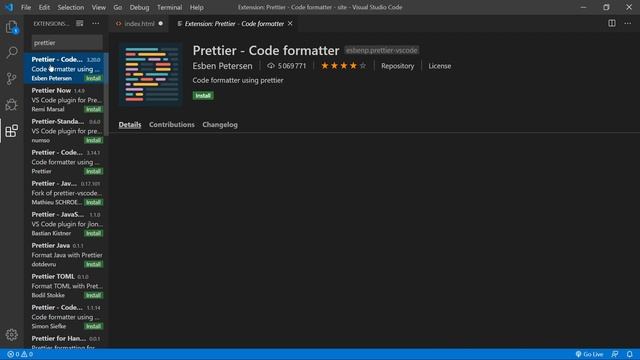Click the split editor icon
The image size is (640, 360).
click(x=612, y=24)
